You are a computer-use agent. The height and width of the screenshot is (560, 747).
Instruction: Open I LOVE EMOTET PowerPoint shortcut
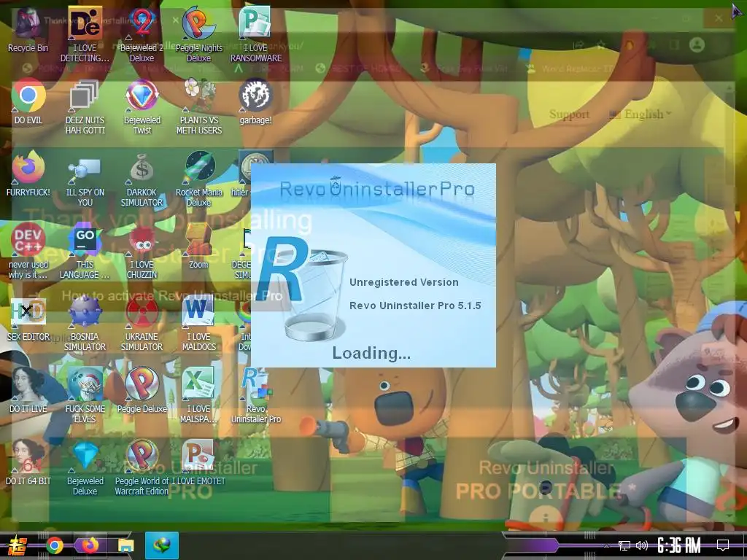(198, 462)
